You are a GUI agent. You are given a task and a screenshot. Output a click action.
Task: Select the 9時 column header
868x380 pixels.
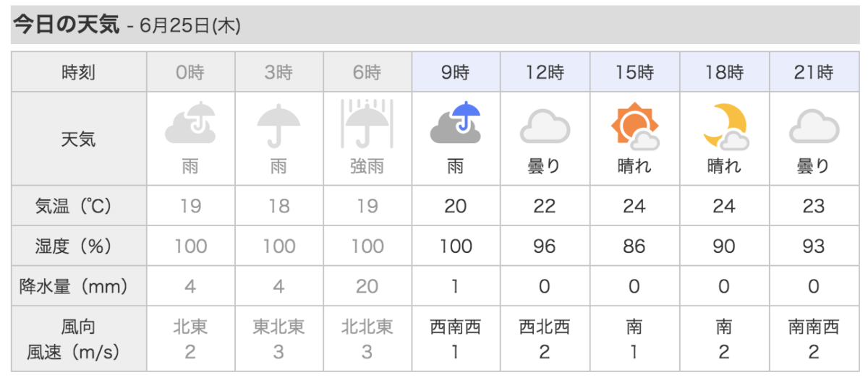(456, 72)
